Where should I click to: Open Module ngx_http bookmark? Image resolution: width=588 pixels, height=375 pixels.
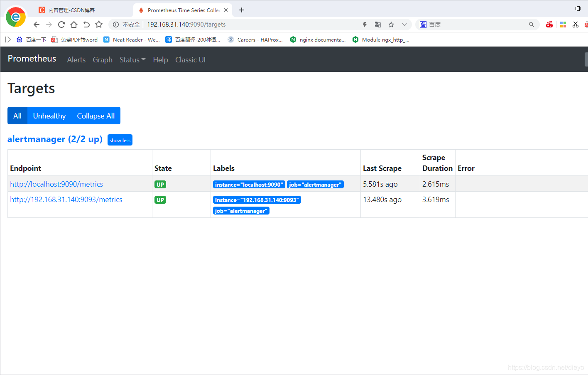click(381, 39)
